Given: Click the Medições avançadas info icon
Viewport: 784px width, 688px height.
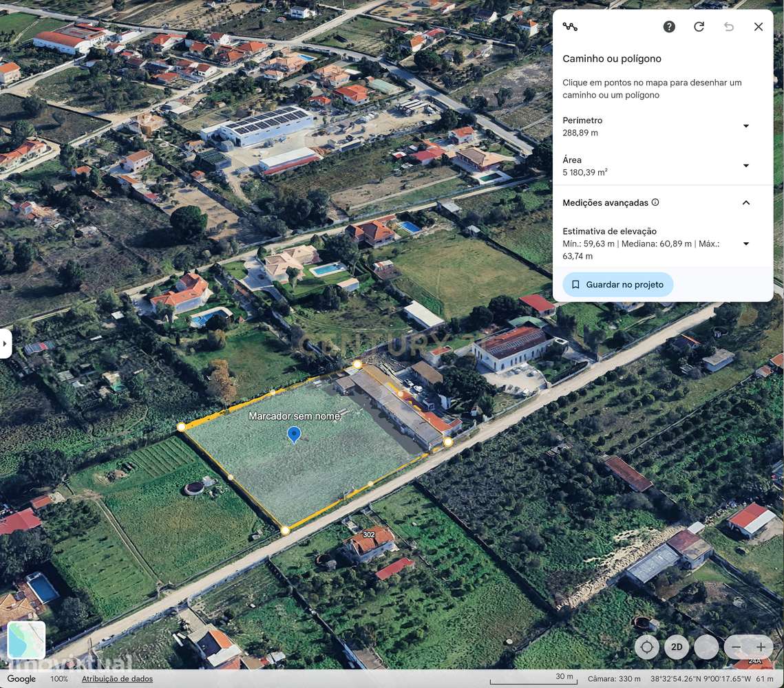Looking at the screenshot, I should click(x=655, y=202).
